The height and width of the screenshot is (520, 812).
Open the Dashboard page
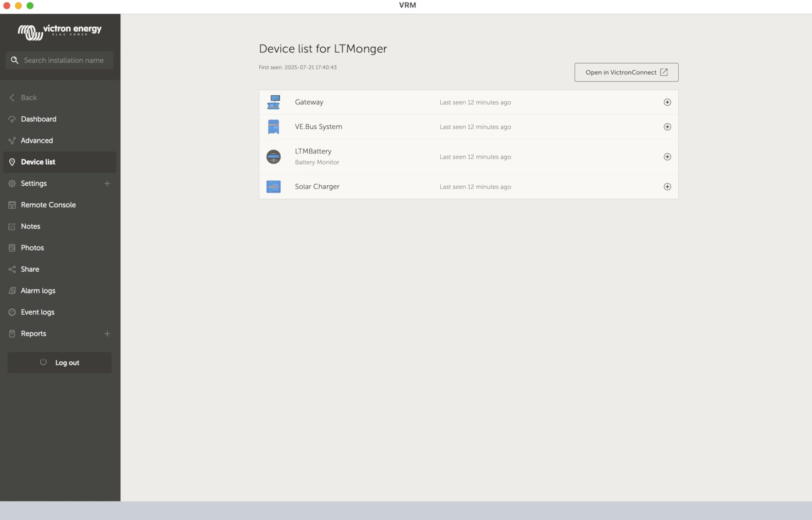click(60, 119)
